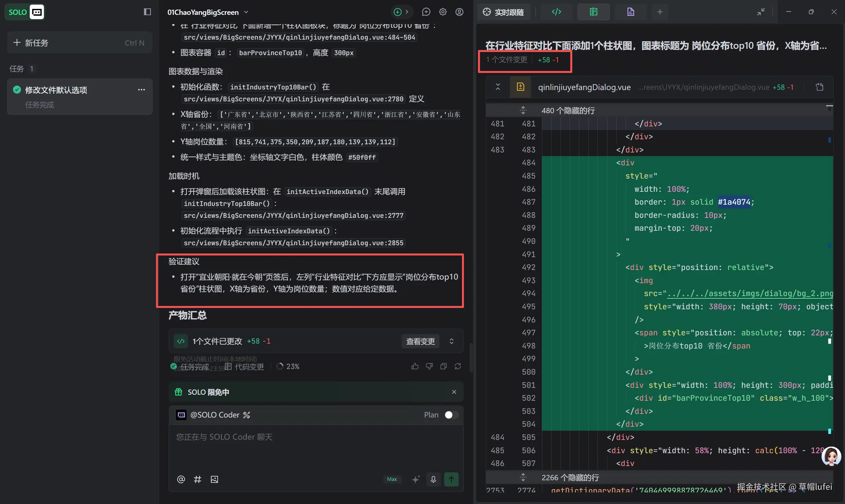Switch to the code editor tab
Viewport: 845px width, 504px height.
[x=556, y=12]
